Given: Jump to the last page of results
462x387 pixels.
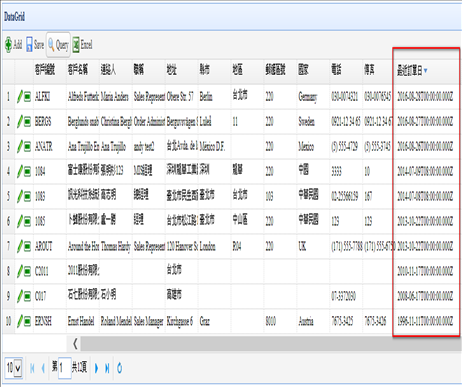Looking at the screenshot, I should [x=107, y=368].
